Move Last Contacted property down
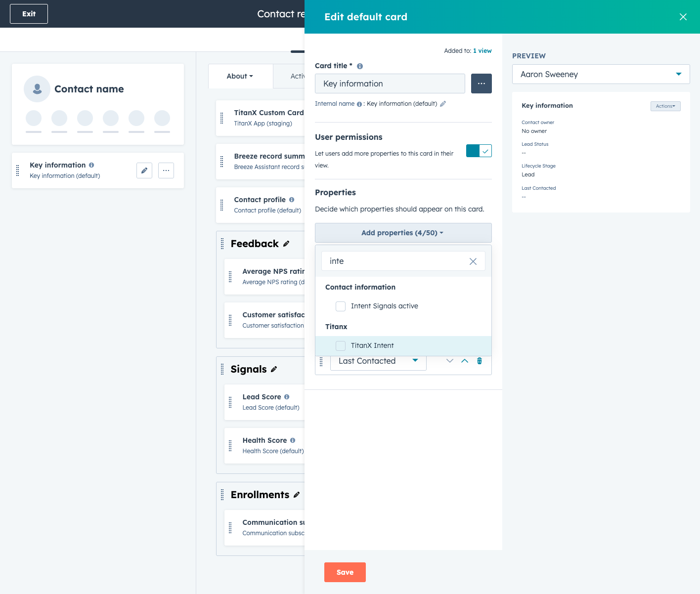 449,361
